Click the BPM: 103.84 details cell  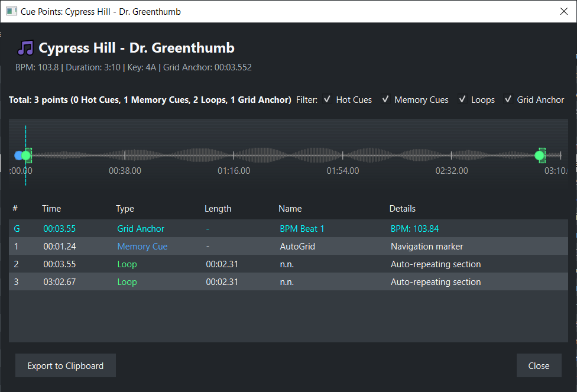click(415, 229)
